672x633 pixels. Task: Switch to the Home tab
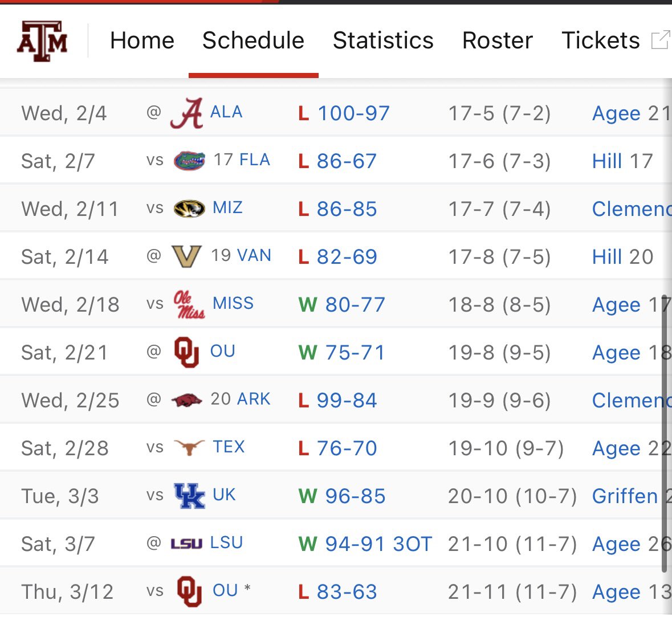[142, 40]
